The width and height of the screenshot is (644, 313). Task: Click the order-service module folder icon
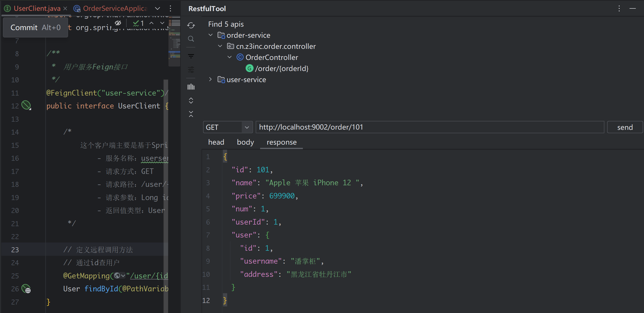pyautogui.click(x=221, y=35)
